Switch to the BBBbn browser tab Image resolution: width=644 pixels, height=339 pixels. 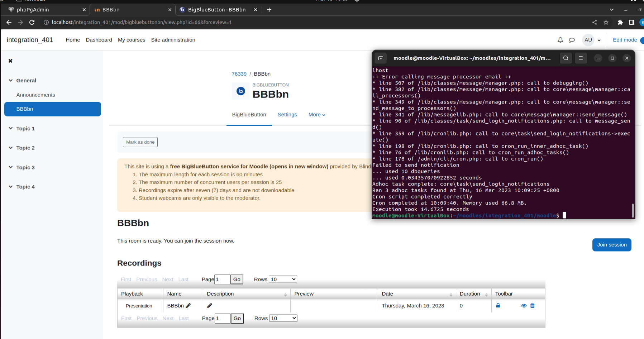point(132,10)
